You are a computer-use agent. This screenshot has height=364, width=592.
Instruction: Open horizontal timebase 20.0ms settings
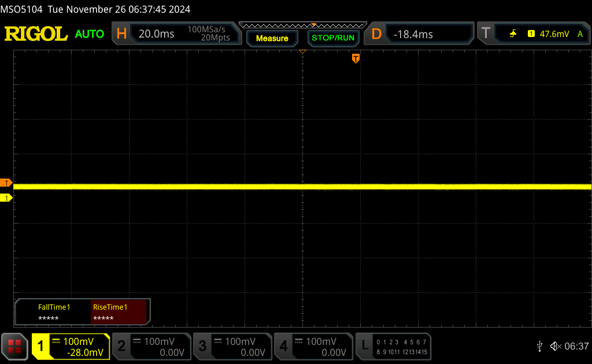(176, 34)
